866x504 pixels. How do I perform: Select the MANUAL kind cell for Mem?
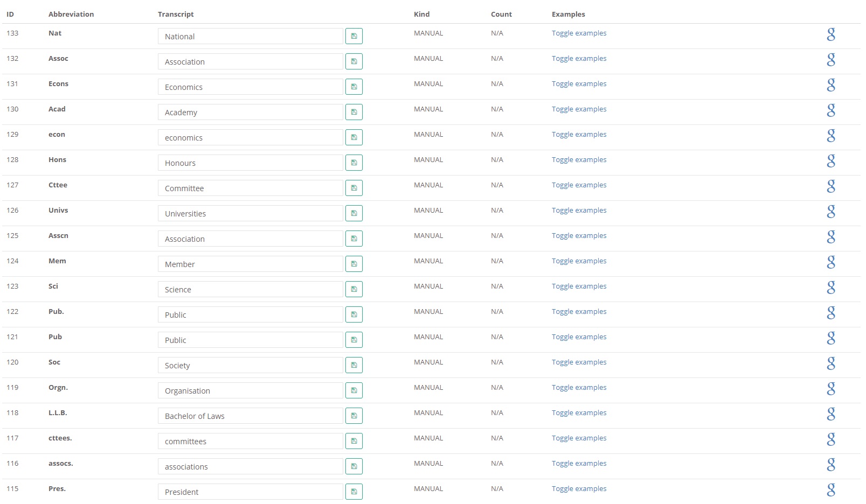[x=428, y=261]
